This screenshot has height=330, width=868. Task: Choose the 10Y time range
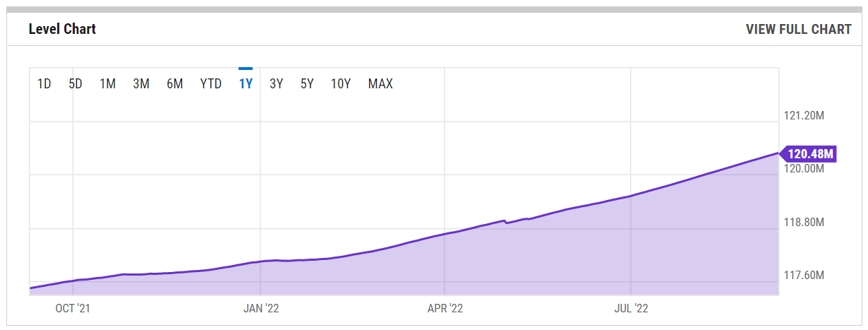pyautogui.click(x=341, y=83)
